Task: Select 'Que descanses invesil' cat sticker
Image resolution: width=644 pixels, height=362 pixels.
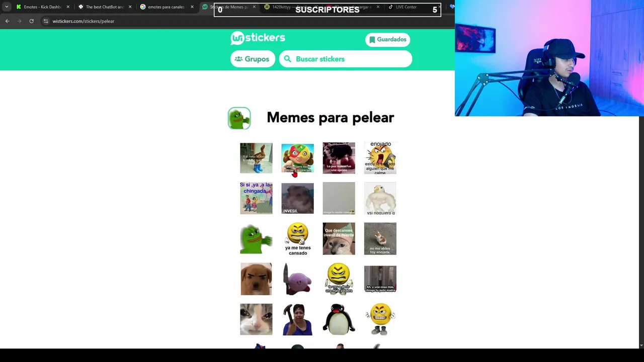Action: point(339,238)
